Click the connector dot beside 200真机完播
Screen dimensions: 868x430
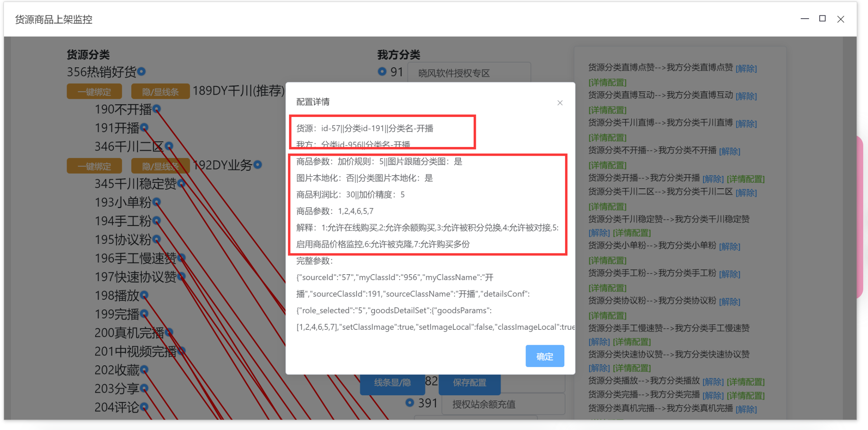169,332
